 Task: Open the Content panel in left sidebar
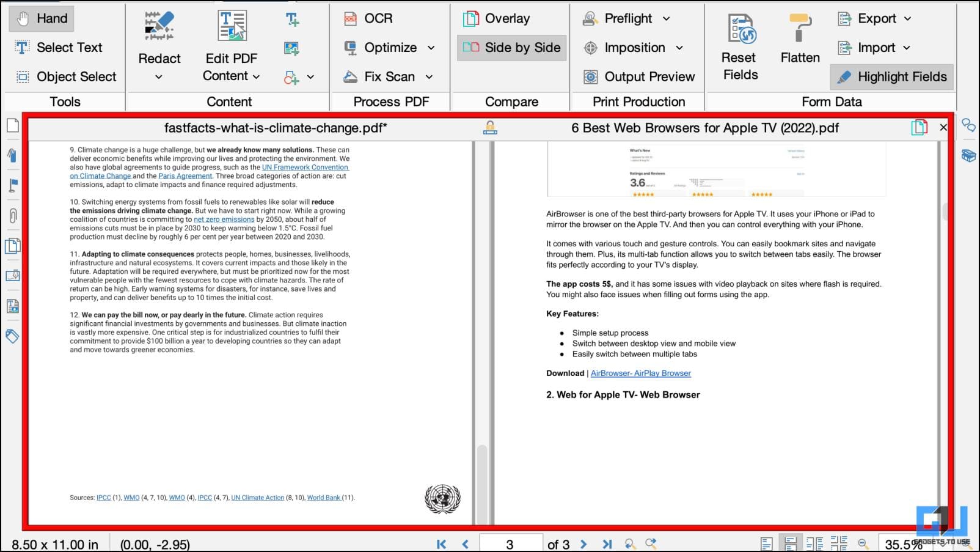[12, 306]
